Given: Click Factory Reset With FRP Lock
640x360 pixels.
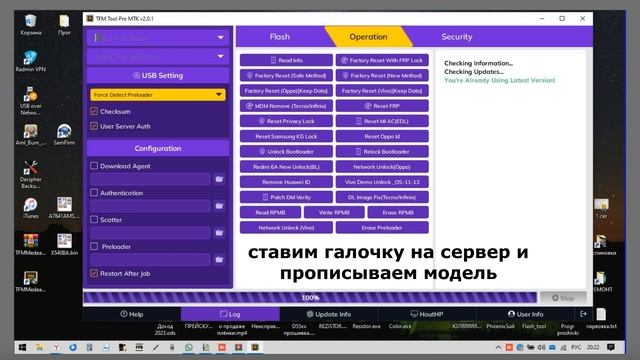Looking at the screenshot, I should [x=382, y=60].
